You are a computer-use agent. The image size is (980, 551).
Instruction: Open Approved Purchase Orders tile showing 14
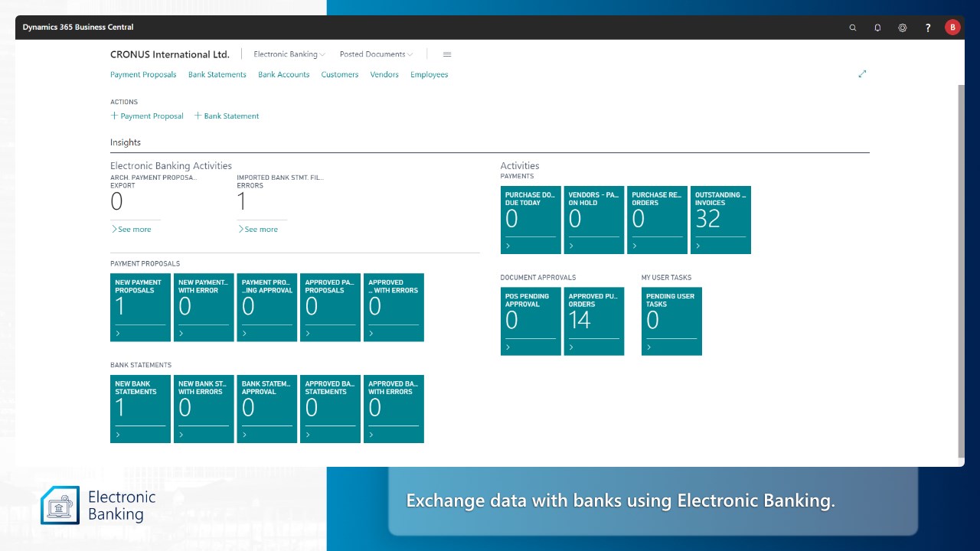pyautogui.click(x=594, y=321)
